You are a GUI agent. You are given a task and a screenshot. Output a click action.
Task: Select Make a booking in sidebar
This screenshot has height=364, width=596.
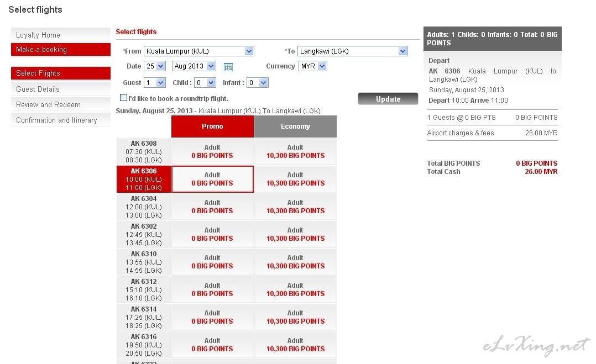pyautogui.click(x=61, y=49)
